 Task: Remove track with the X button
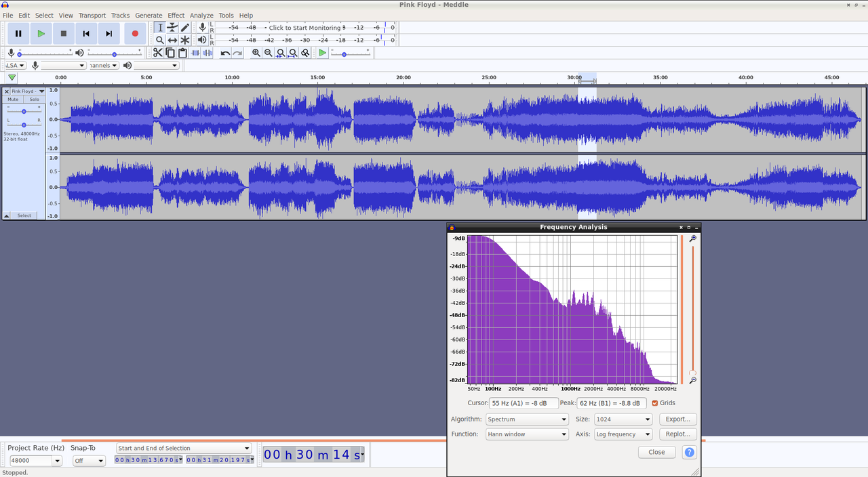7,91
